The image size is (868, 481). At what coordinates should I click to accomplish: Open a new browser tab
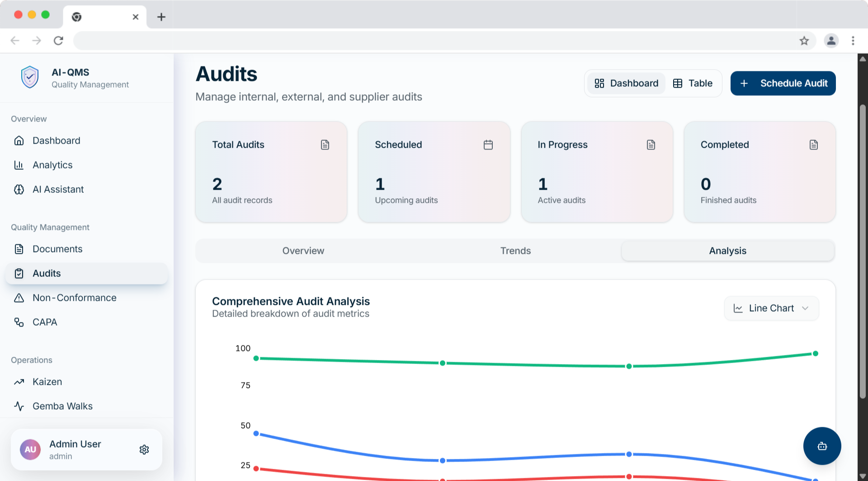[161, 17]
